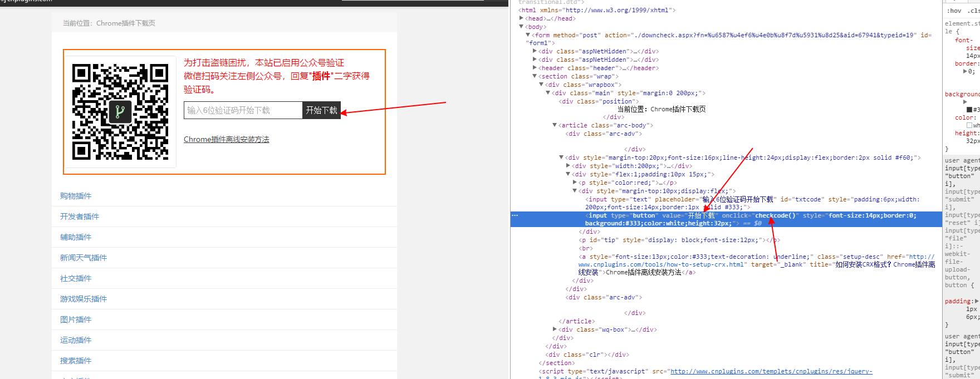This screenshot has width=980, height=379.
Task: Open the 社交插件 category
Action: [x=76, y=278]
